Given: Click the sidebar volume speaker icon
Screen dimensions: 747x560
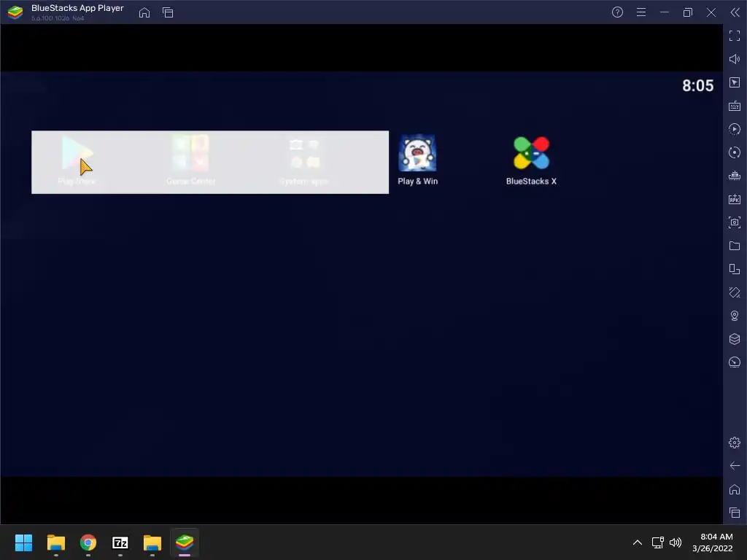Looking at the screenshot, I should click(735, 59).
